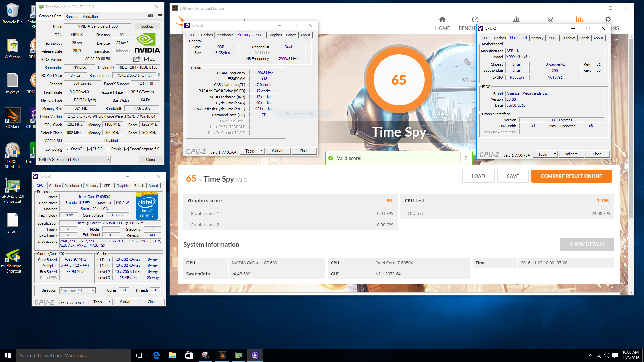Open GPU-Z.1.12.0 Shortcut on desktop
This screenshot has height=362, width=644.
click(x=13, y=191)
